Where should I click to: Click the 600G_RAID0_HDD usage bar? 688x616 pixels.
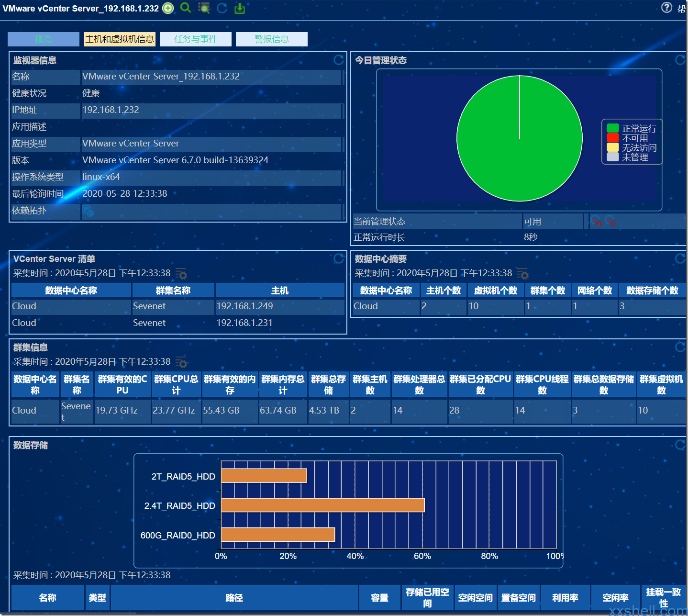[278, 535]
